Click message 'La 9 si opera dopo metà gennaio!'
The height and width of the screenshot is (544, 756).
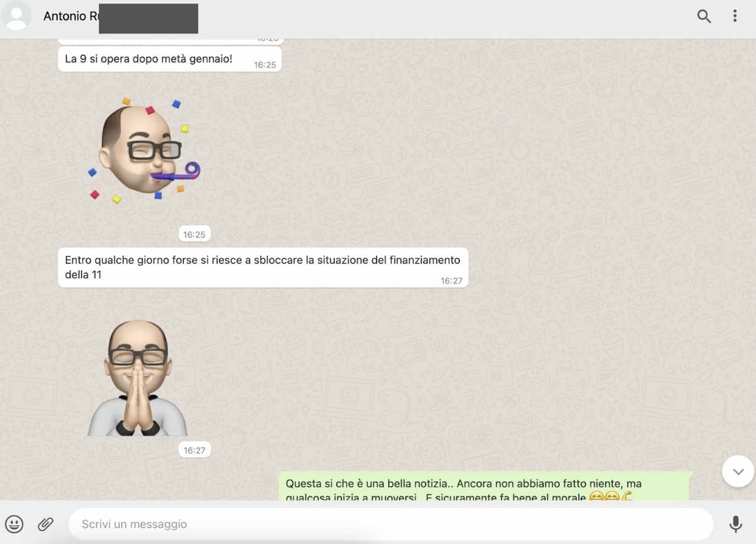tap(149, 59)
